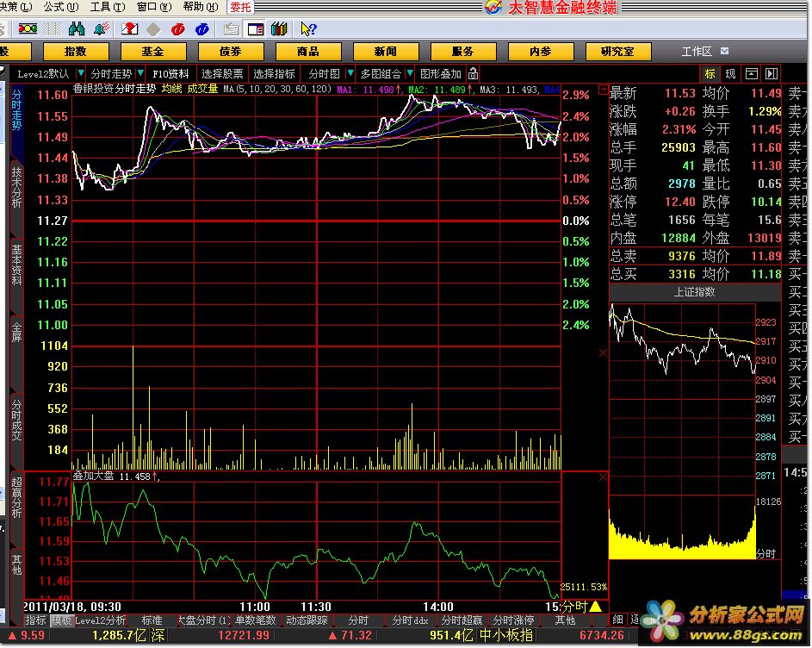Click the 新闻 yellow button
The image size is (812, 648).
(x=385, y=52)
